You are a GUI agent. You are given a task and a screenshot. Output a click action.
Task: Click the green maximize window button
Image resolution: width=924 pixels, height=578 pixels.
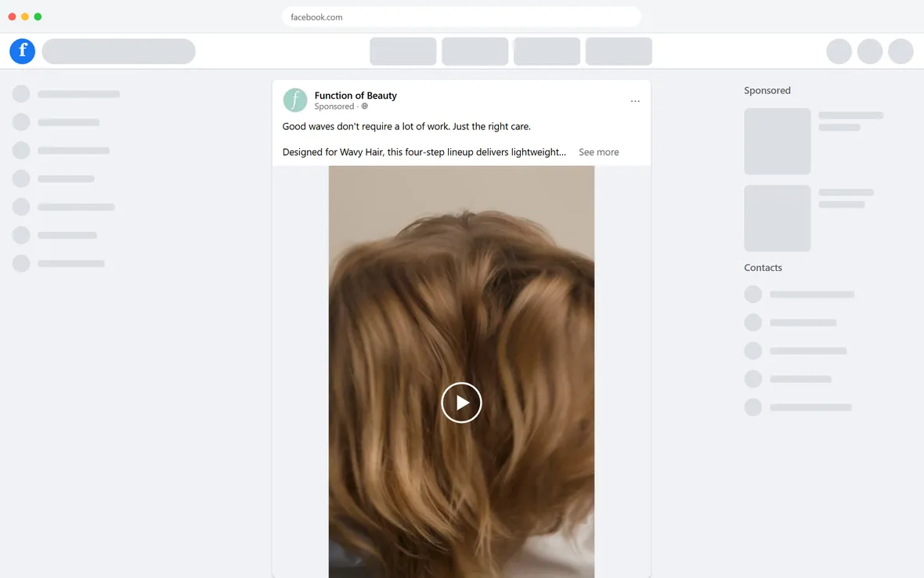(x=38, y=16)
